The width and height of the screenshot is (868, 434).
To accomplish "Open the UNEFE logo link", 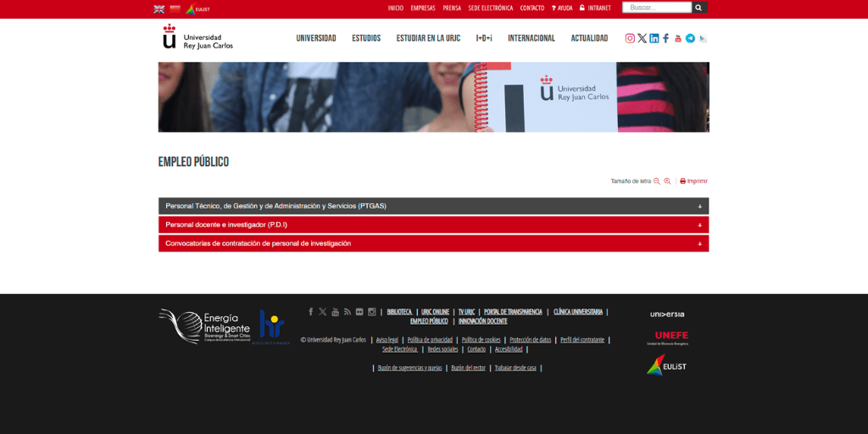I will 668,337.
